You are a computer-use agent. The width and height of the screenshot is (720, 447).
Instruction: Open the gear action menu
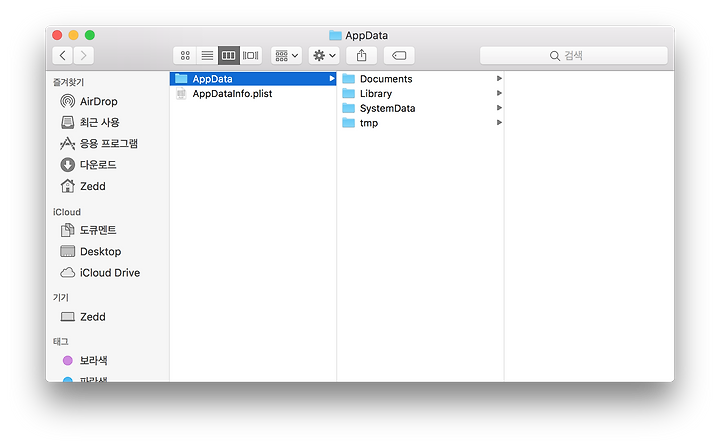(324, 56)
